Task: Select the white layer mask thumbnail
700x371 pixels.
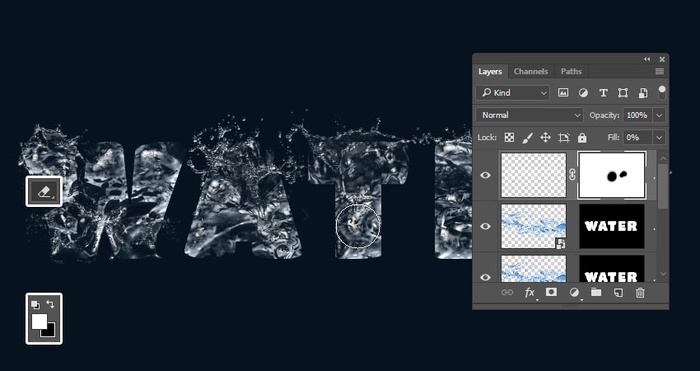Action: click(x=612, y=175)
